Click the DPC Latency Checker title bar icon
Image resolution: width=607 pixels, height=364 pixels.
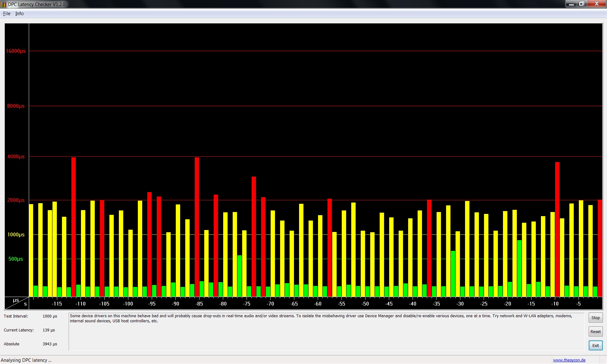tap(3, 4)
